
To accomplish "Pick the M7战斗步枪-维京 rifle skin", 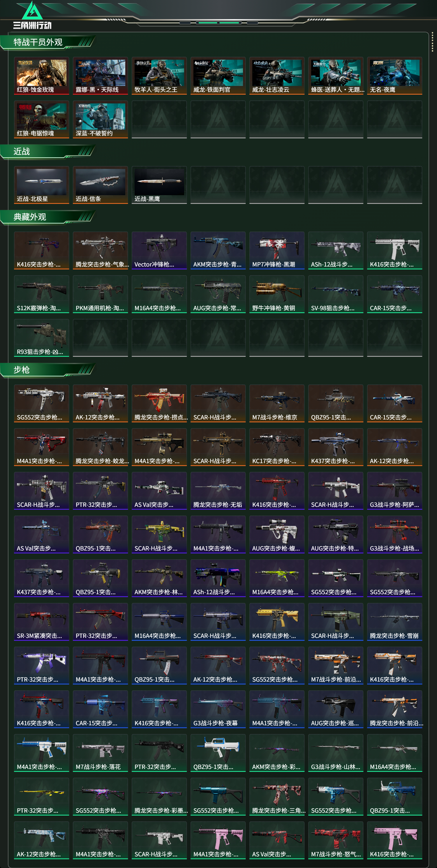I will (277, 403).
